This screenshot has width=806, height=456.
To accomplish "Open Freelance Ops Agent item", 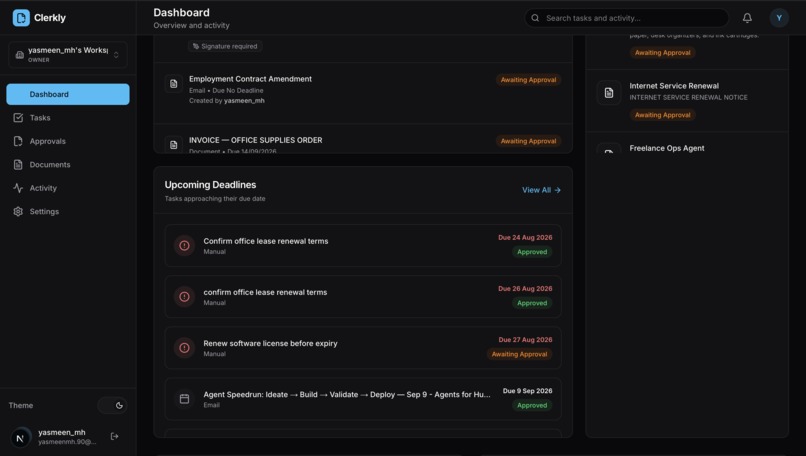I will pyautogui.click(x=687, y=143).
